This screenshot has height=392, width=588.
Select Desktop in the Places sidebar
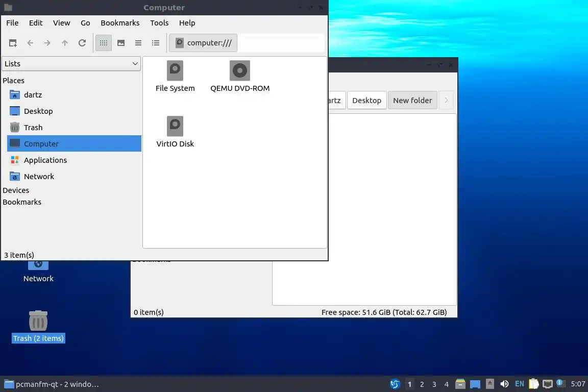click(x=74, y=111)
